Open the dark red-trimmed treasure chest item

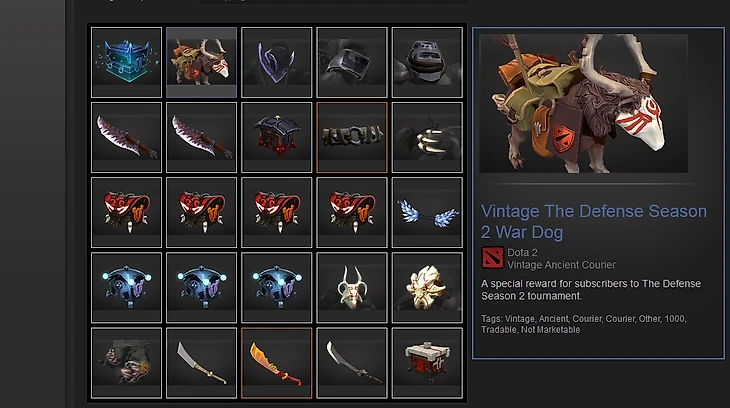277,137
